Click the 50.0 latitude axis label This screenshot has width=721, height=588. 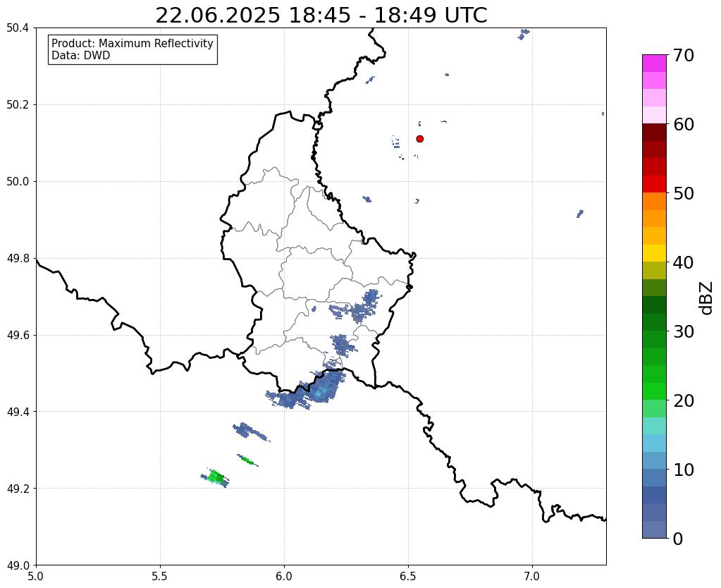pyautogui.click(x=18, y=182)
